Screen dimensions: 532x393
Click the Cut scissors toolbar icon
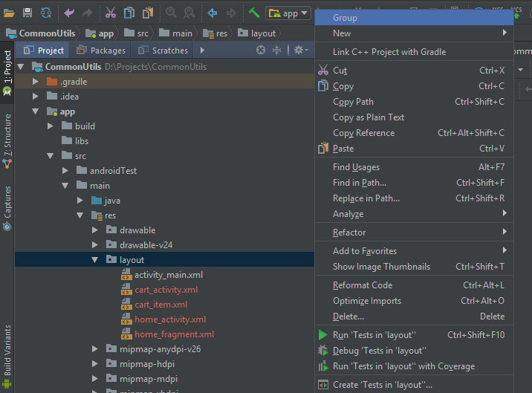(x=111, y=13)
